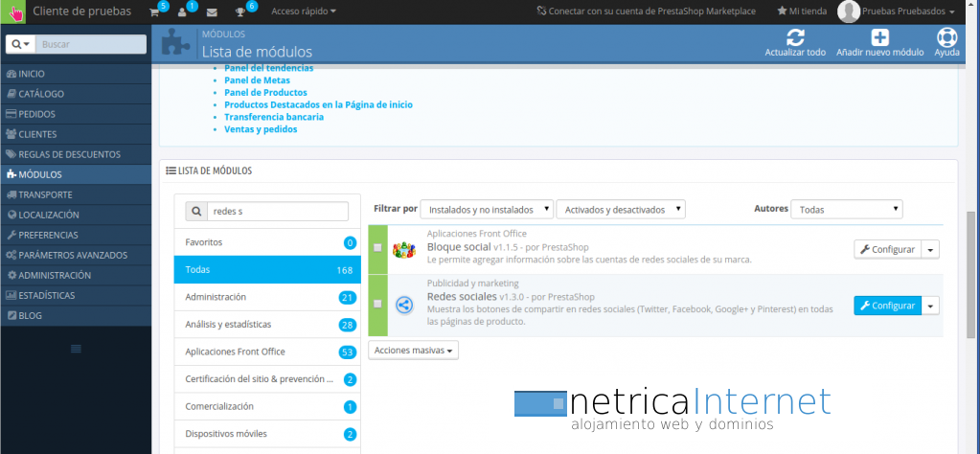The image size is (980, 454).
Task: Open Pedidos in sidebar
Action: 76,114
